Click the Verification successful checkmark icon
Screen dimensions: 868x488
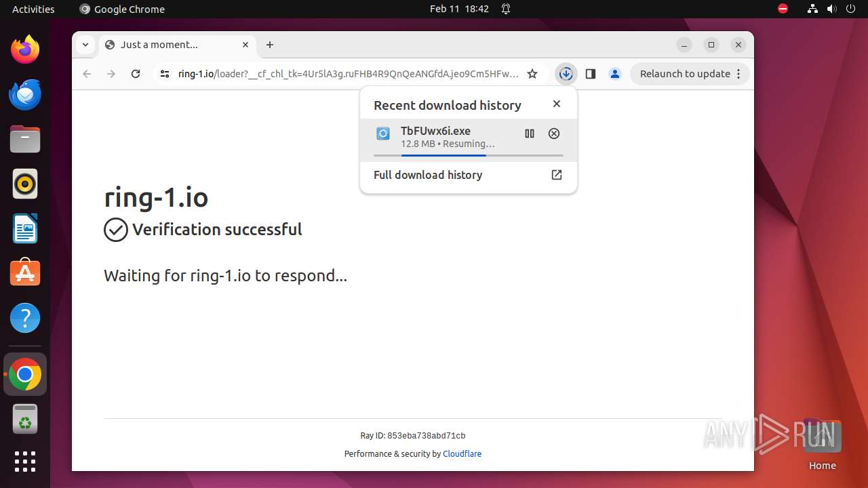[x=116, y=230]
